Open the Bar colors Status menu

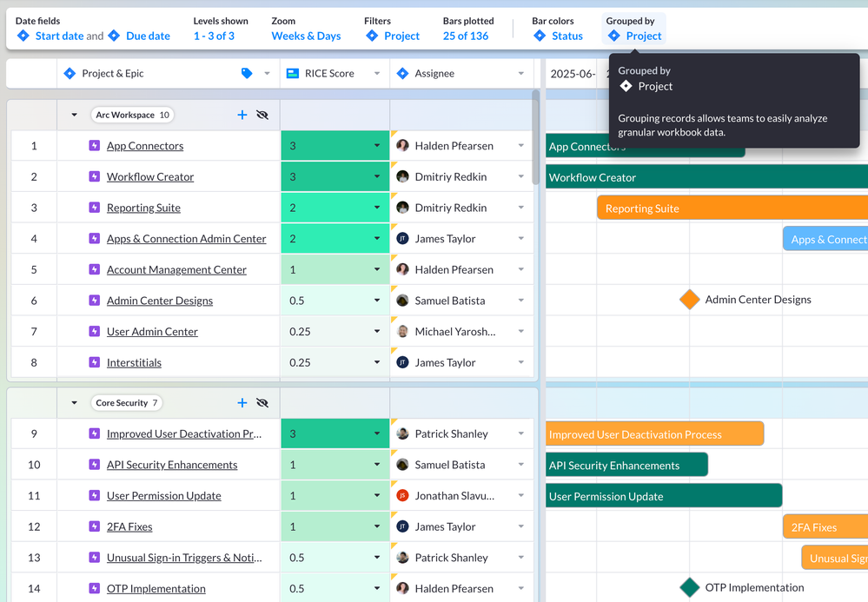point(559,36)
